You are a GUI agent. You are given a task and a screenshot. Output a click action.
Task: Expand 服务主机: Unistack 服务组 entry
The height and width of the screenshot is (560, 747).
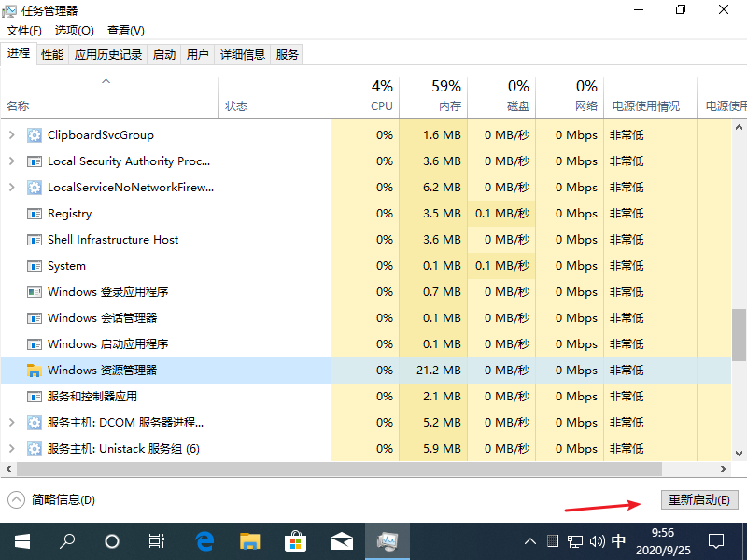[12, 449]
